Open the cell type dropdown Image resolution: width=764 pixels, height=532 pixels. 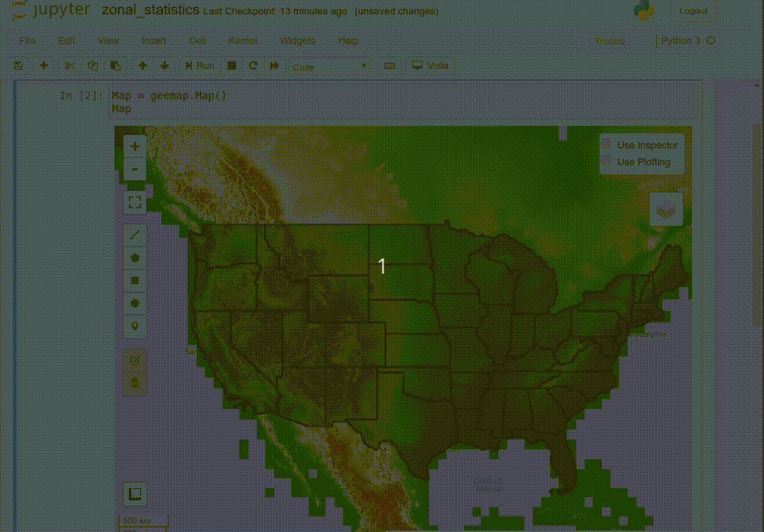tap(329, 66)
